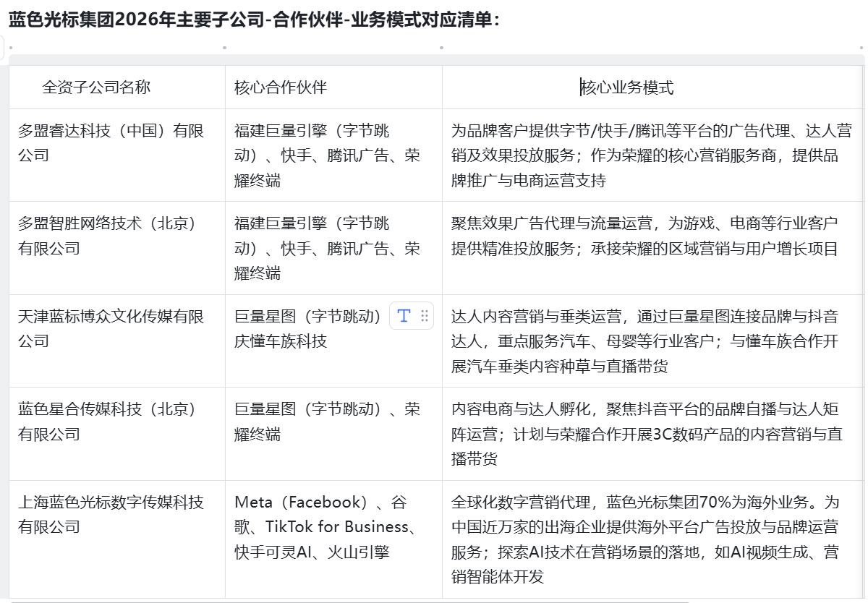The width and height of the screenshot is (868, 603).
Task: Click the 为品牌客户提供字节/快手/腾讯 business cell
Action: click(x=653, y=155)
